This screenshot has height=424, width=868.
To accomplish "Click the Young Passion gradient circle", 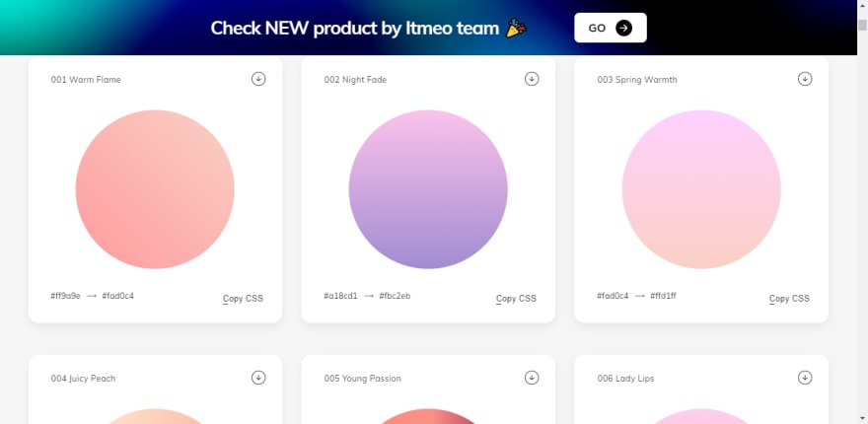I will (428, 416).
